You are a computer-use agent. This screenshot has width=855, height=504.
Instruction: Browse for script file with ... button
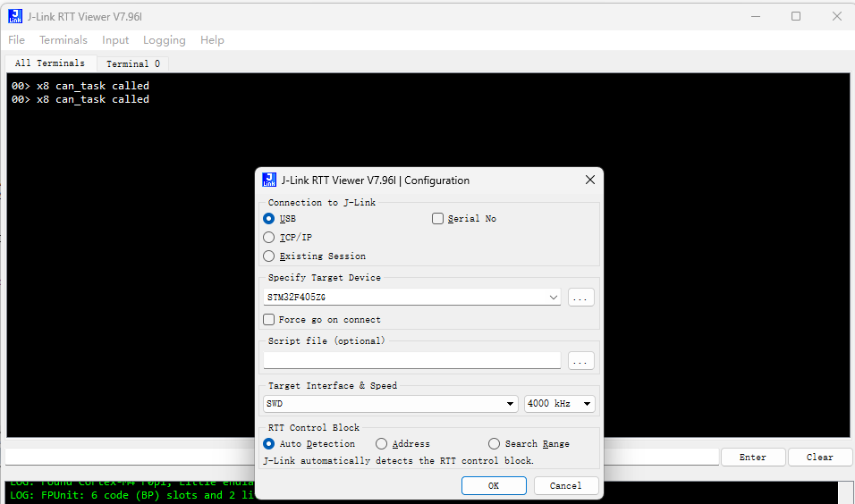pos(580,361)
